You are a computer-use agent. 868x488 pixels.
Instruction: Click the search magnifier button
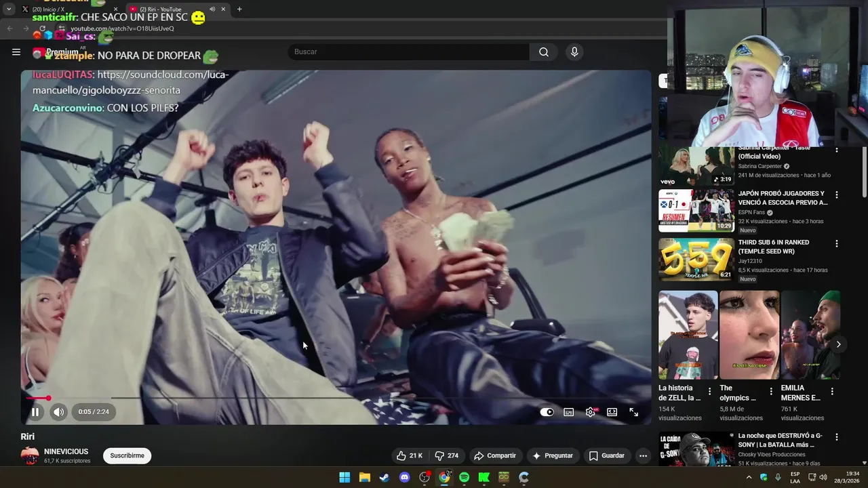coord(544,52)
